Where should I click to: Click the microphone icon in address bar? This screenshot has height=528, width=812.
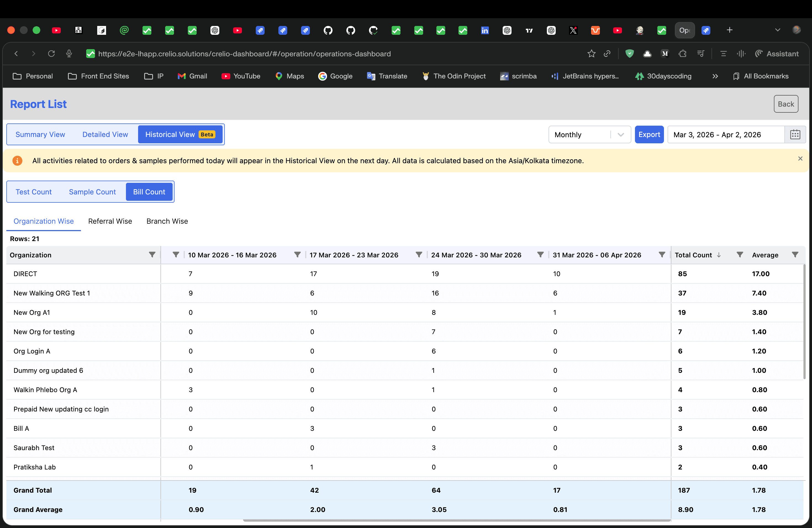click(x=69, y=54)
